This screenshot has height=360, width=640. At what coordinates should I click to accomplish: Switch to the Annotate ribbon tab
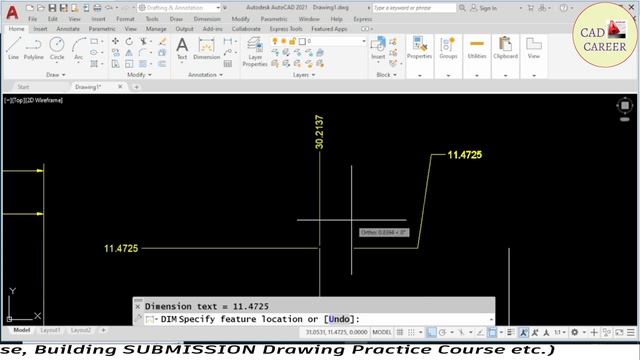68,29
